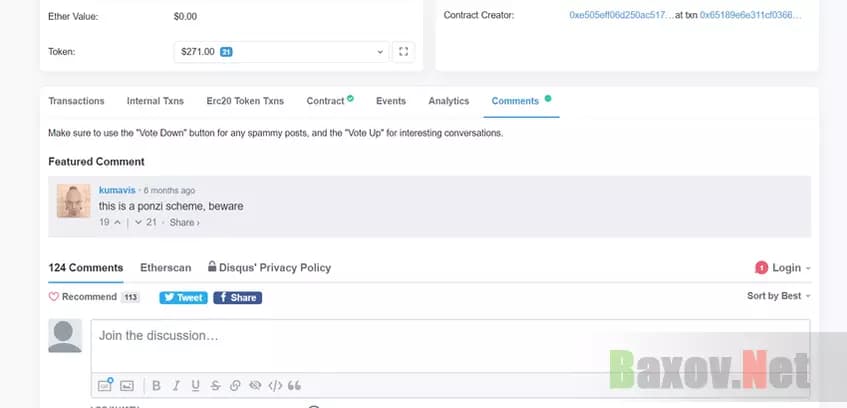Viewport: 847px width, 408px height.
Task: Click the GIF insert icon in editor
Action: coord(105,385)
